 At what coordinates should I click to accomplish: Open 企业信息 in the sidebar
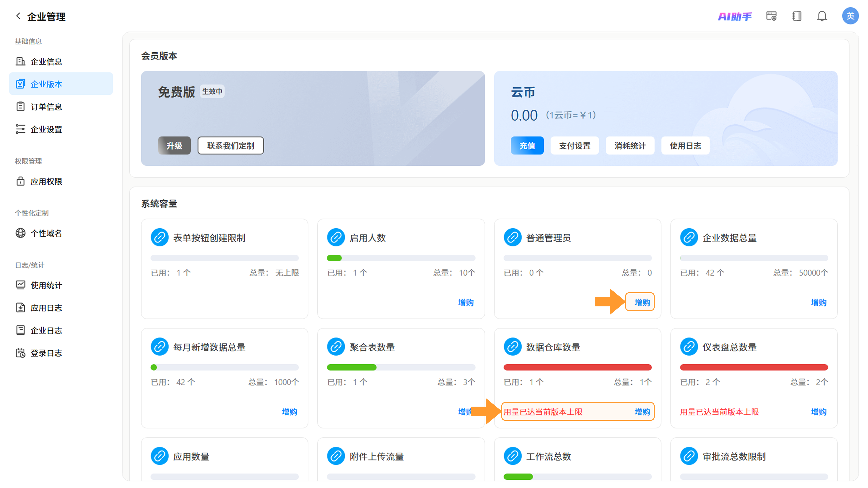click(x=61, y=61)
